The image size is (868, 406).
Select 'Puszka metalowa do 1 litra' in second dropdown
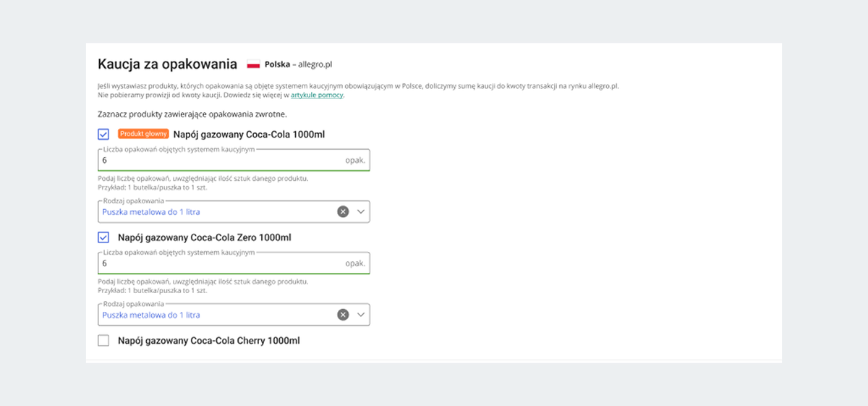click(x=151, y=316)
